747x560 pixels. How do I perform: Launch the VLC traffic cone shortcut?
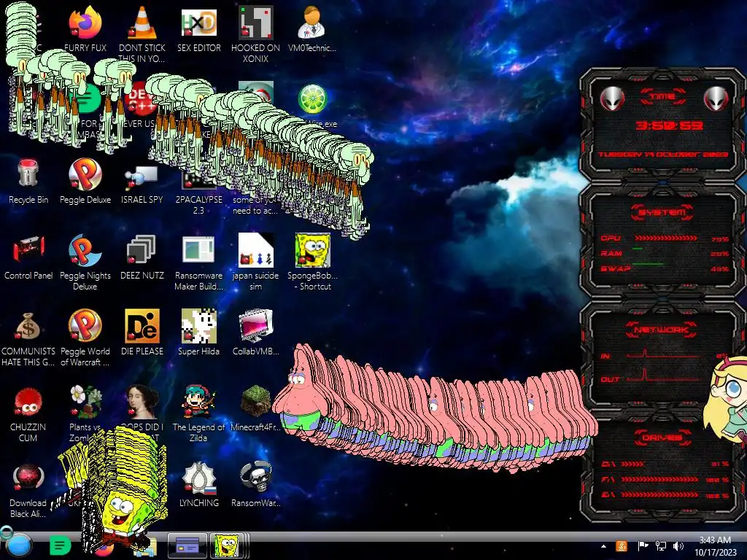click(x=142, y=23)
